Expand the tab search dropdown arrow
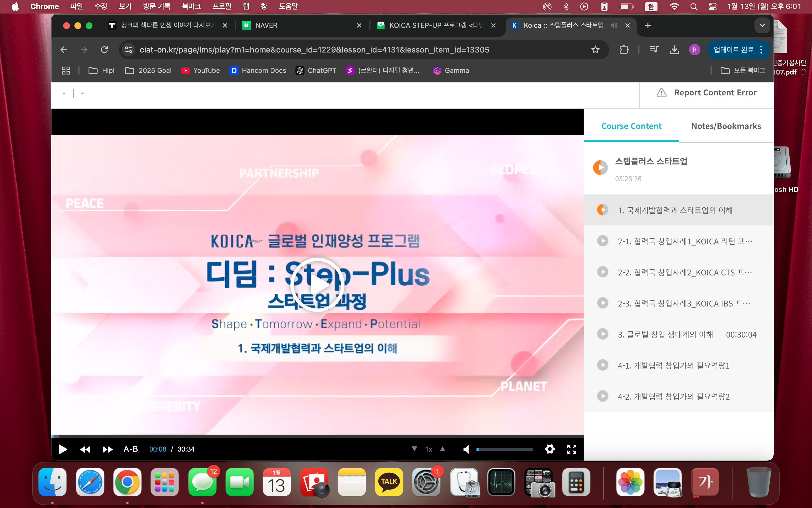Image resolution: width=812 pixels, height=508 pixels. (762, 25)
